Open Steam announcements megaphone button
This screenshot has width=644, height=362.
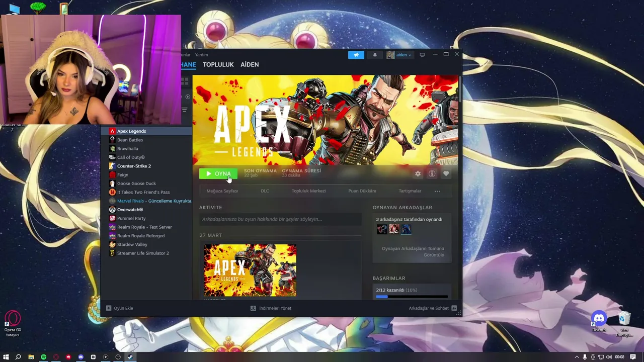click(x=356, y=55)
